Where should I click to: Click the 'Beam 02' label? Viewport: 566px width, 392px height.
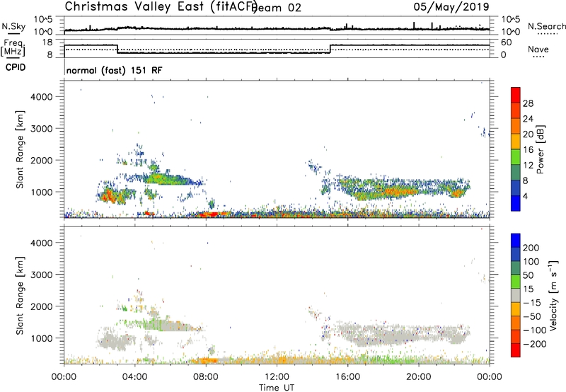(277, 8)
